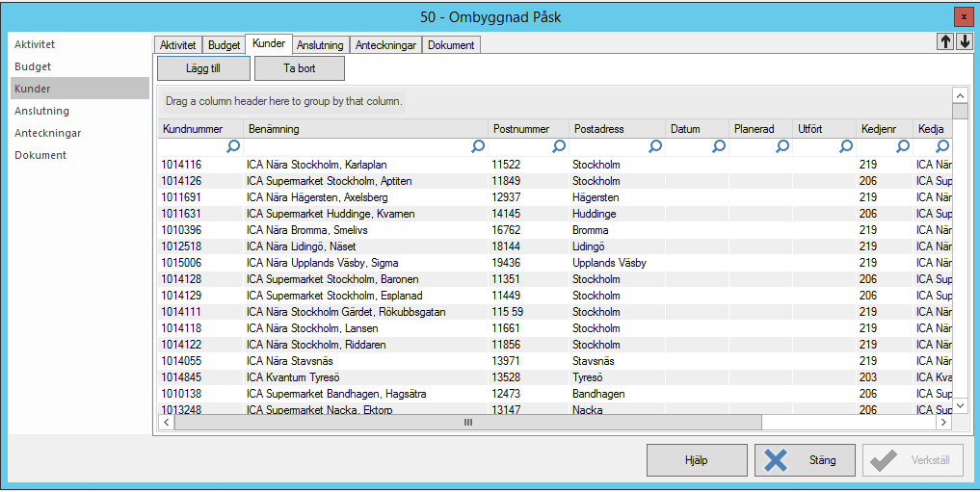Viewport: 980px width, 492px height.
Task: Open the Budget tab
Action: 224,45
